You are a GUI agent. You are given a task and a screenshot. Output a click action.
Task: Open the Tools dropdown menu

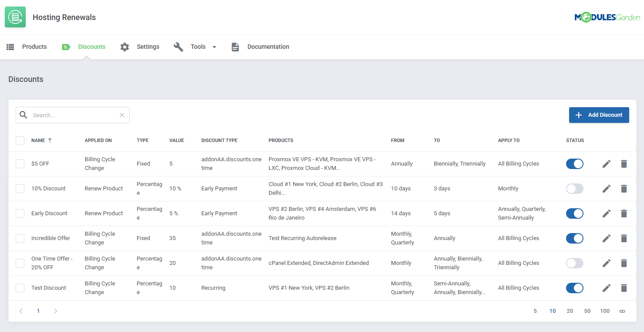[214, 47]
